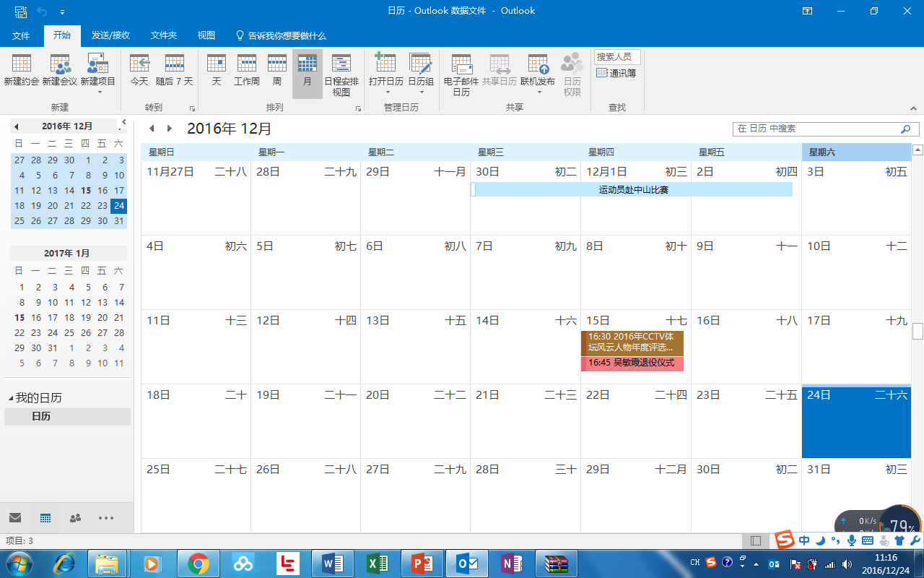Open the 发送/接收 (Send/Receive) tab
The image size is (924, 578).
pyautogui.click(x=110, y=35)
